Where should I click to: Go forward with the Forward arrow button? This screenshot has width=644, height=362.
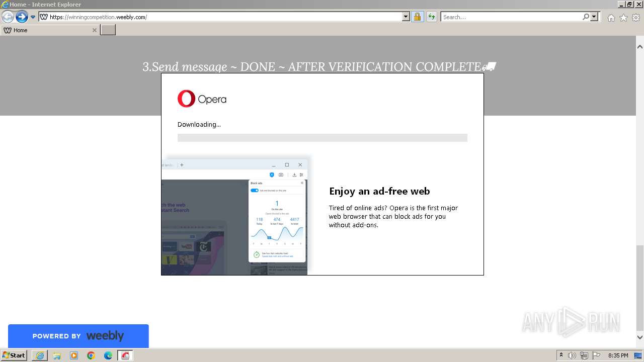point(22,17)
